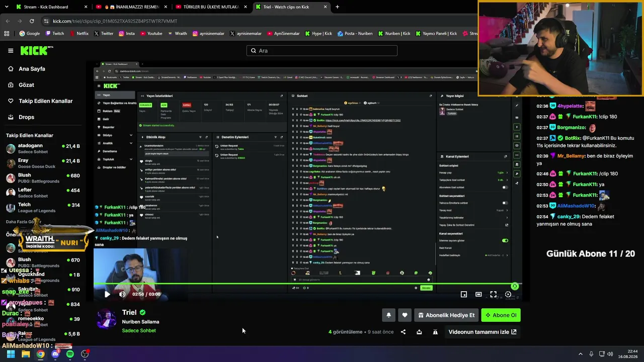
Task: Click Abonelik Hediye Et button
Action: [446, 315]
